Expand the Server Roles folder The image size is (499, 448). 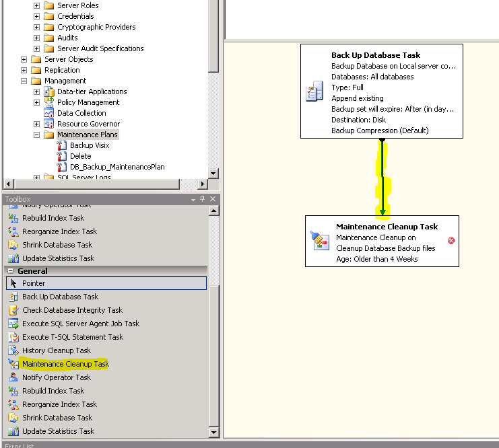point(36,6)
